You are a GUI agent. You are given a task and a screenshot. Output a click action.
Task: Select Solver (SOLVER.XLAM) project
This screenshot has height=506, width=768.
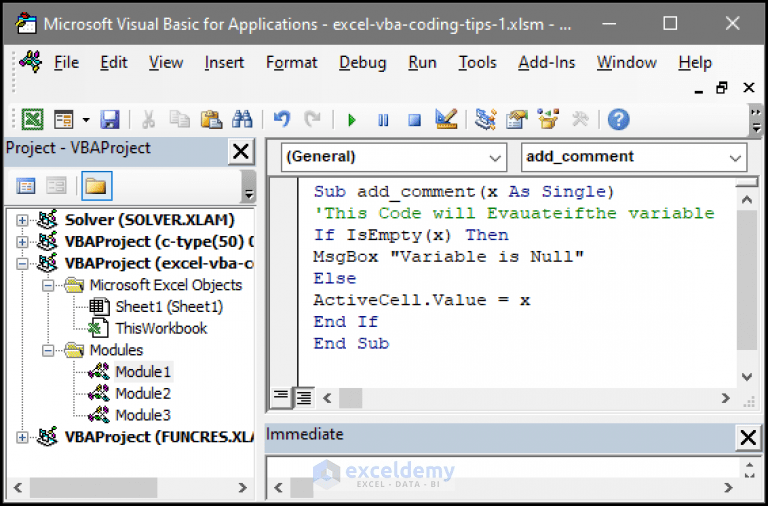149,220
